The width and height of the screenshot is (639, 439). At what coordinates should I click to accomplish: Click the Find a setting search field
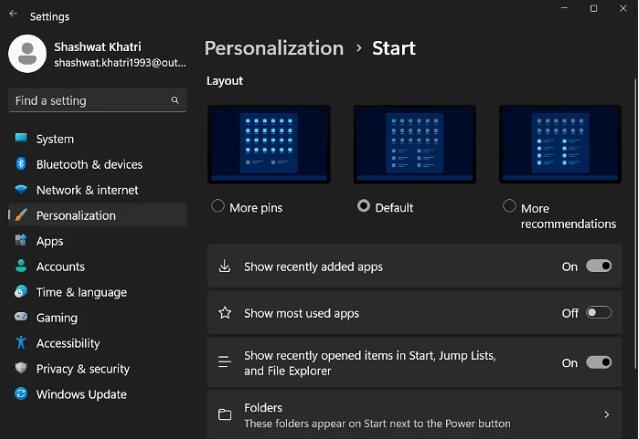[x=97, y=100]
